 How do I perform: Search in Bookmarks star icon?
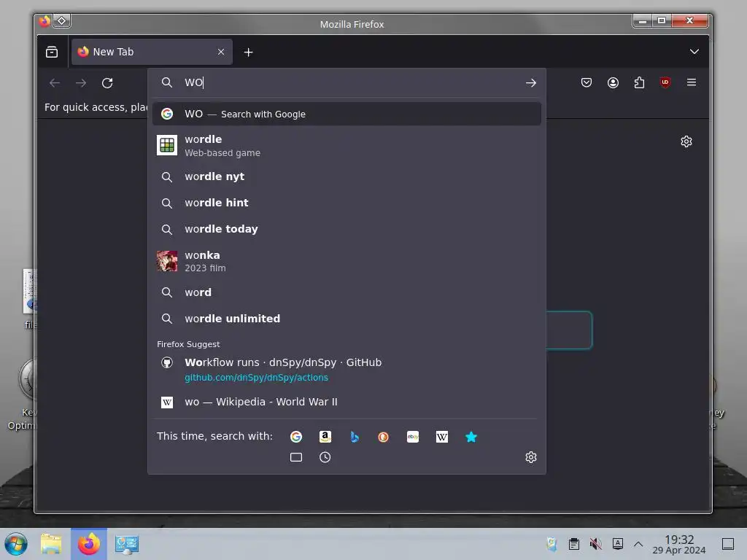pyautogui.click(x=471, y=437)
